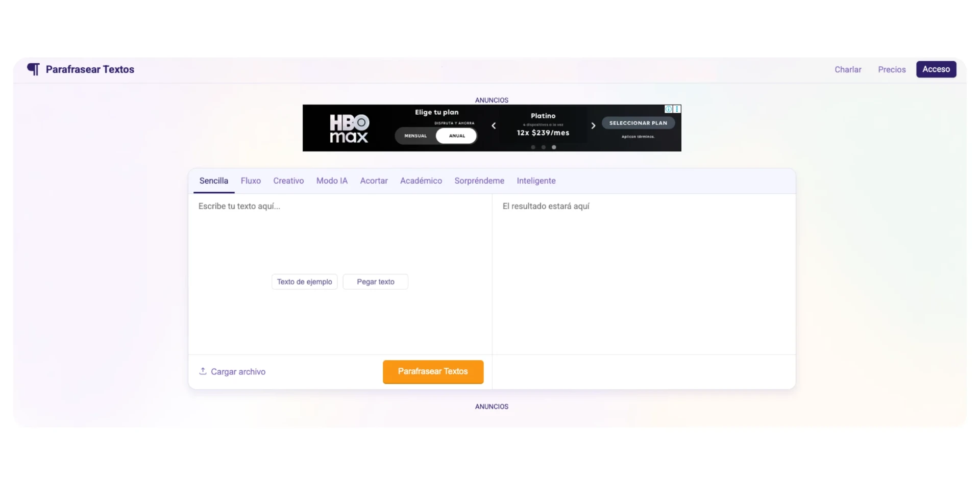The height and width of the screenshot is (485, 980).
Task: Open the Precios link in header
Action: pyautogui.click(x=892, y=70)
